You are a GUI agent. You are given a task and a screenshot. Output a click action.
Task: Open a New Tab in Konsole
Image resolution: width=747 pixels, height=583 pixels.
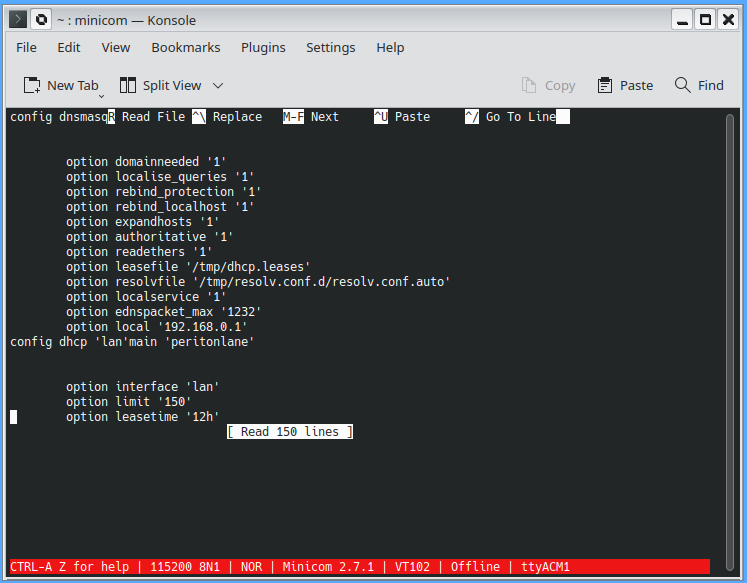[x=60, y=86]
